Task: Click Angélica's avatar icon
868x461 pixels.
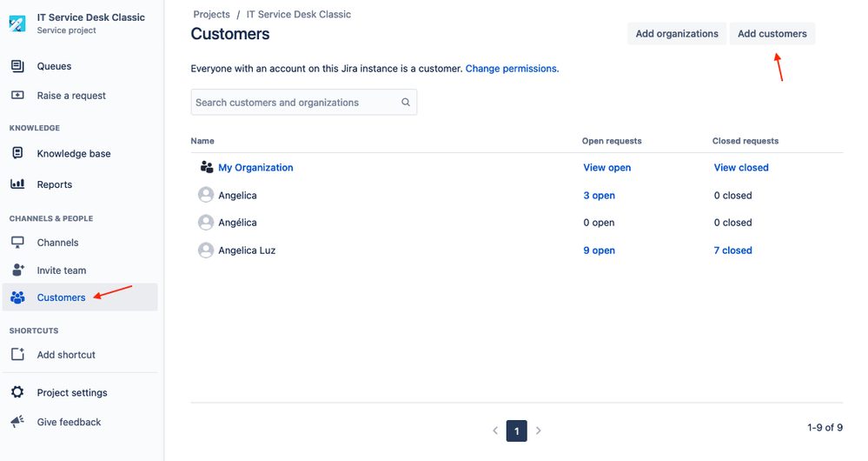Action: pos(206,222)
